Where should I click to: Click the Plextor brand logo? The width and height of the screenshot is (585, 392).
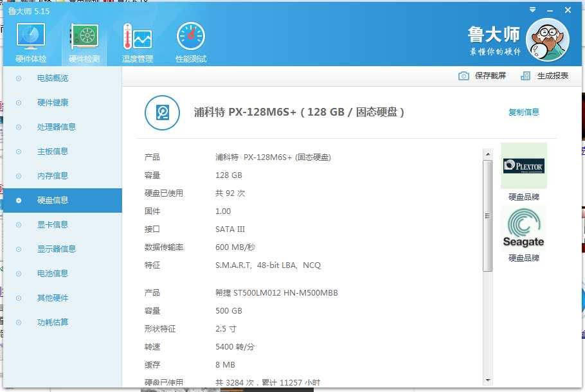[524, 166]
